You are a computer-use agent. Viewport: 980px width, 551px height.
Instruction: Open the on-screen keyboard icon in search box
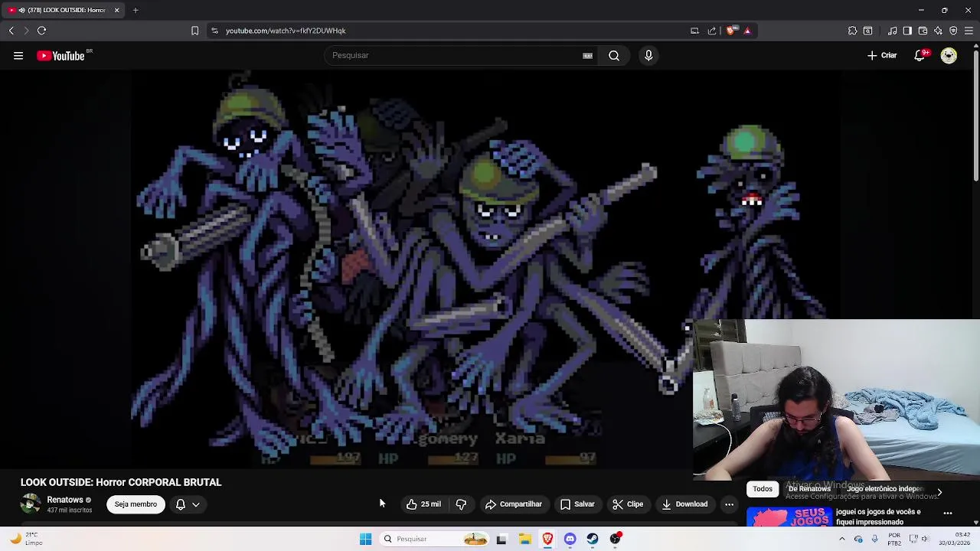587,55
